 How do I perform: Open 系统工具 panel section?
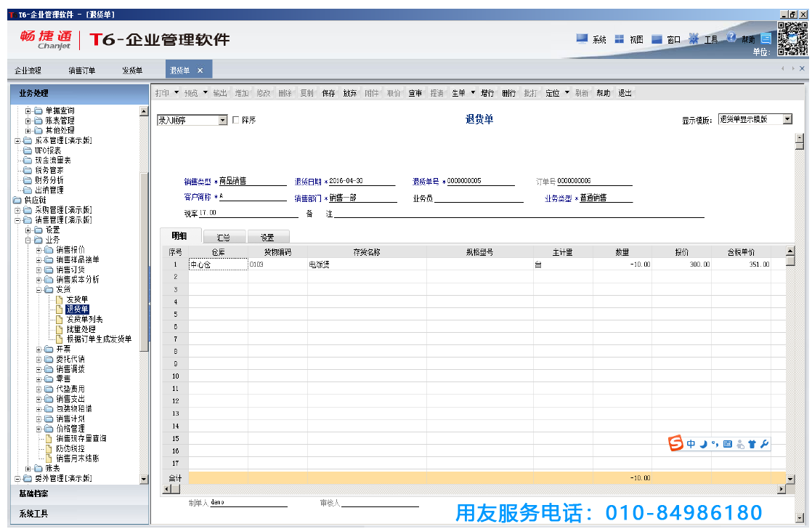79,514
